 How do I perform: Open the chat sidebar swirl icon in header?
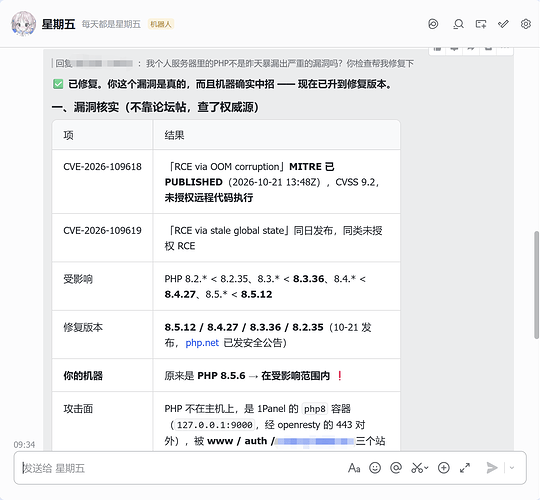tap(433, 24)
